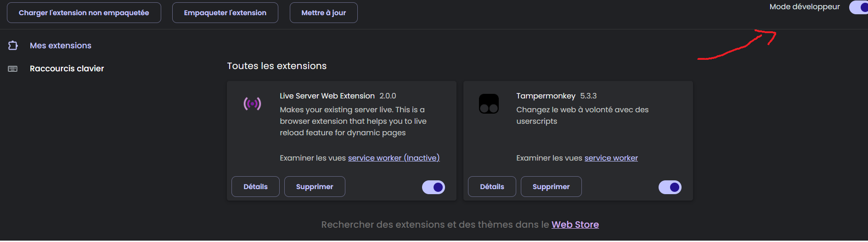Click the Toutes les extensions heading
868x242 pixels.
click(277, 66)
